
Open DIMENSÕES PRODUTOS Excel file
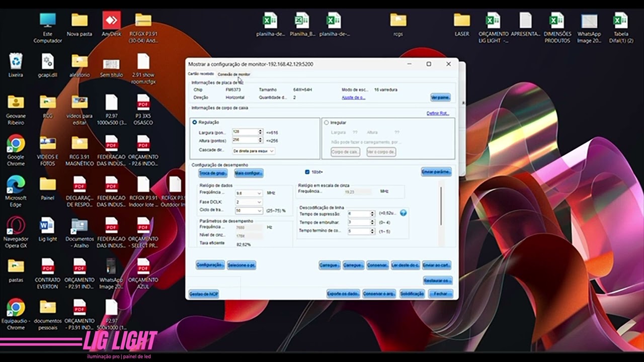tap(557, 28)
